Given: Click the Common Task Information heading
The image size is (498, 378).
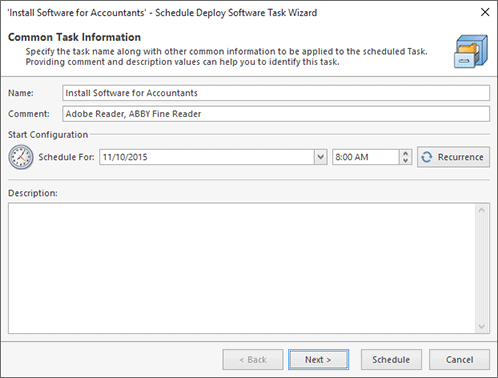Looking at the screenshot, I should coord(74,37).
